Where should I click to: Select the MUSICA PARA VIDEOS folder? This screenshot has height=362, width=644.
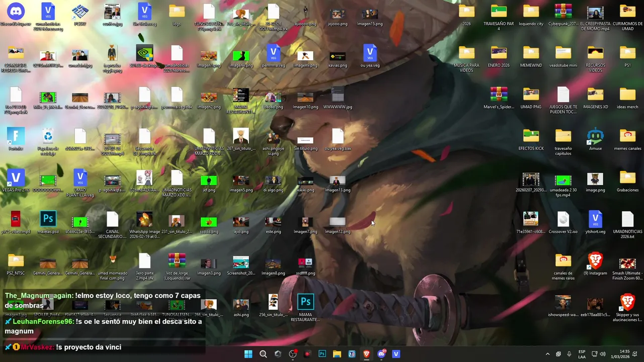pyautogui.click(x=466, y=53)
